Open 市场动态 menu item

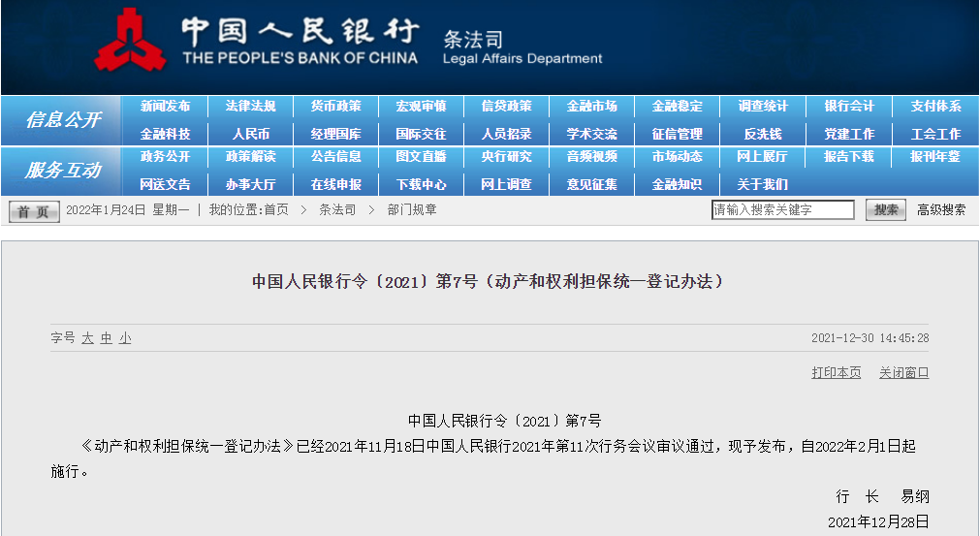[678, 156]
